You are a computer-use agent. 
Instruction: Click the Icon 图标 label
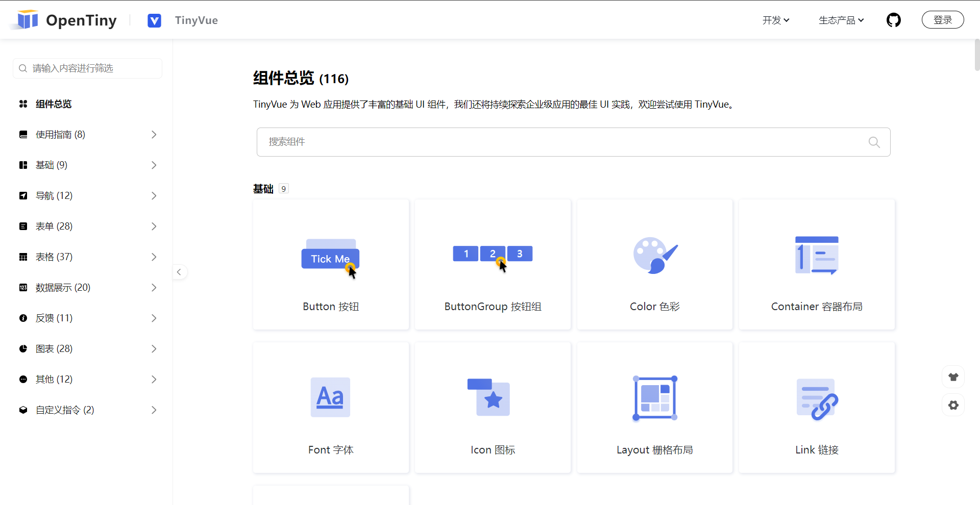493,450
